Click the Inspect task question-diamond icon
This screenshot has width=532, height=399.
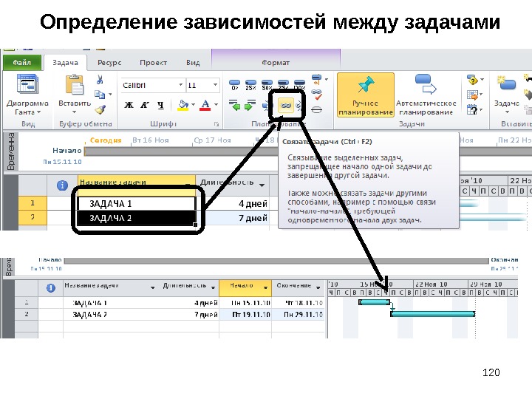coord(472,80)
